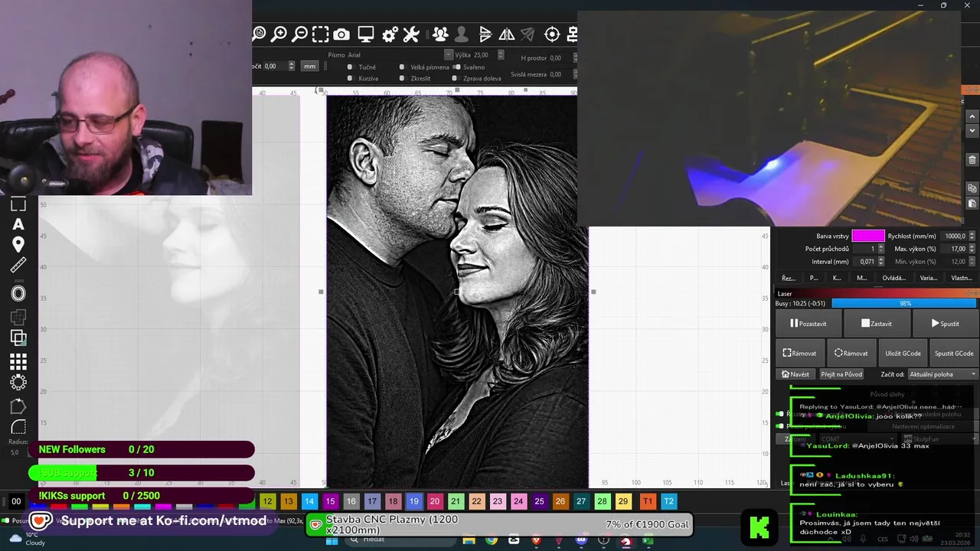The image size is (980, 551).
Task: Switch to the Vlastn... tab
Action: click(x=962, y=279)
